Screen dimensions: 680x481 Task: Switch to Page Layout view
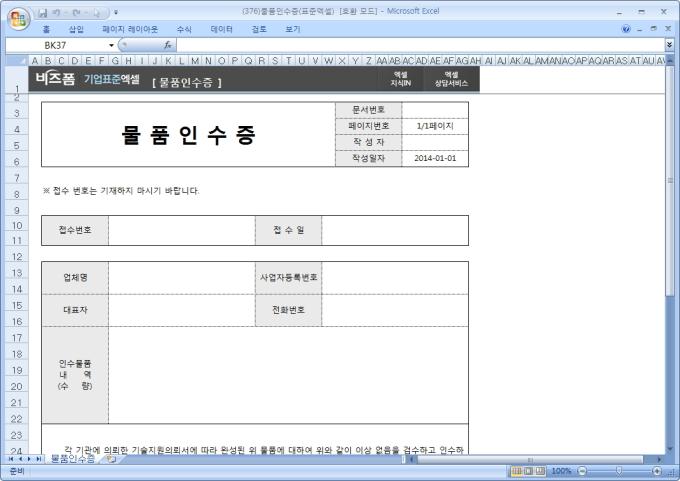click(529, 470)
